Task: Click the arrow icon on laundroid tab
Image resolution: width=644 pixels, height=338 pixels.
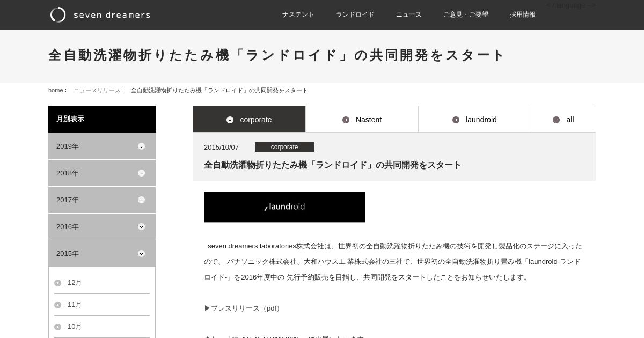Action: 456,120
